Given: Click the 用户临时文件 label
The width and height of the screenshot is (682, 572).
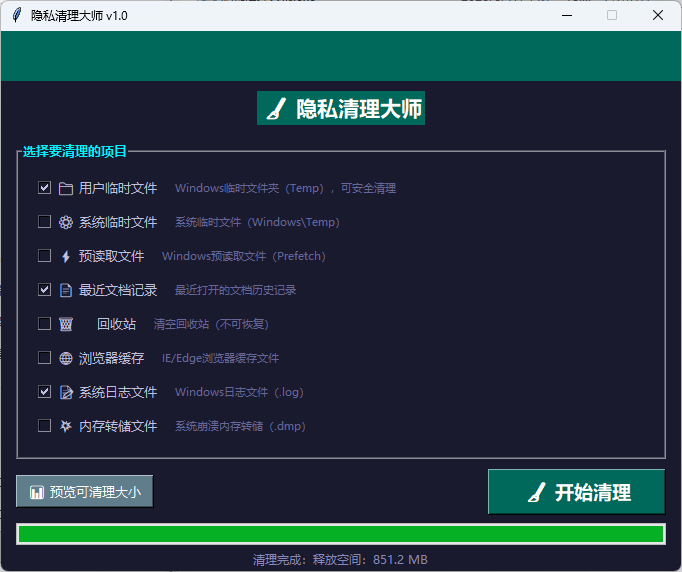Looking at the screenshot, I should [x=118, y=188].
